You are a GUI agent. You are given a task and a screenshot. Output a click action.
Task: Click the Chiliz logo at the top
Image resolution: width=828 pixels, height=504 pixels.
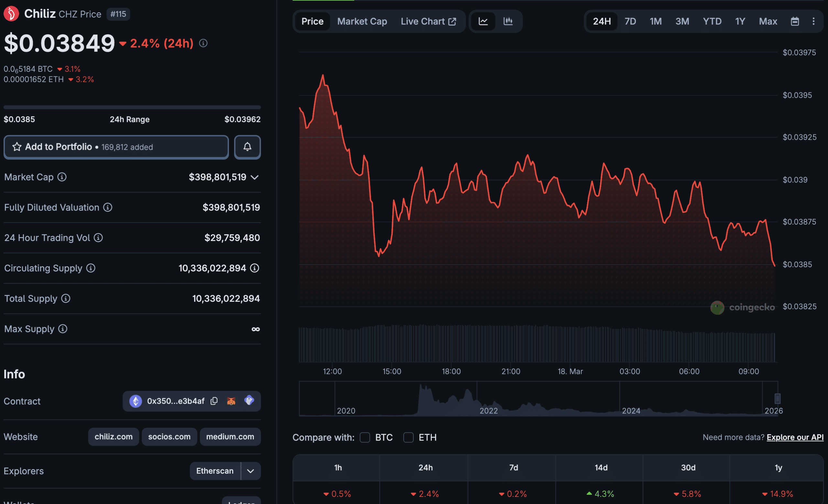coord(11,14)
